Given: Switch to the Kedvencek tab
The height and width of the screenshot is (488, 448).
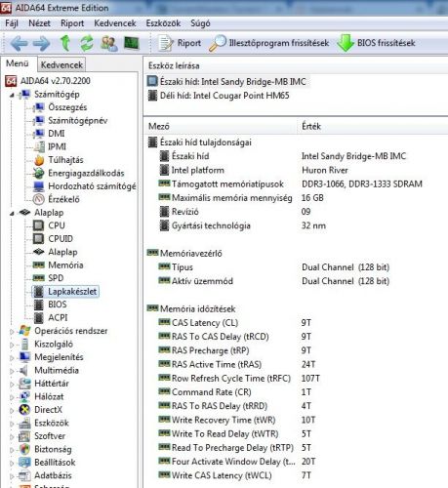Looking at the screenshot, I should [x=61, y=65].
